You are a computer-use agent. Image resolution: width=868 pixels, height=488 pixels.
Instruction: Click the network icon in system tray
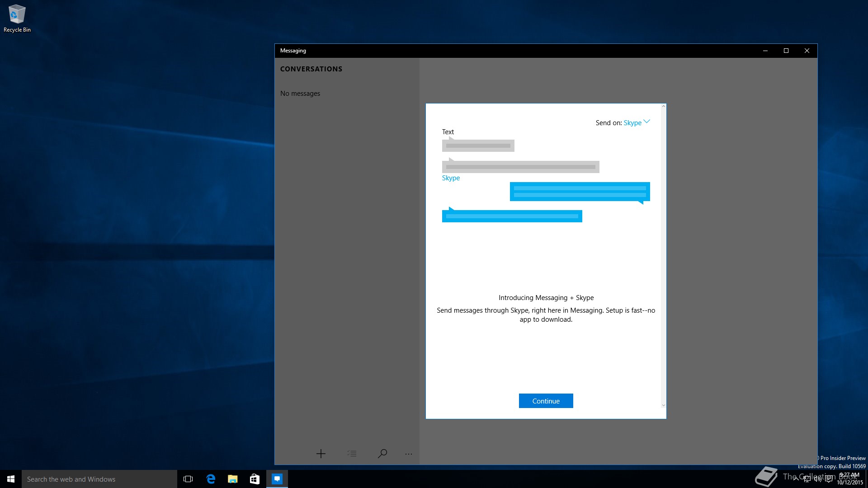click(807, 479)
